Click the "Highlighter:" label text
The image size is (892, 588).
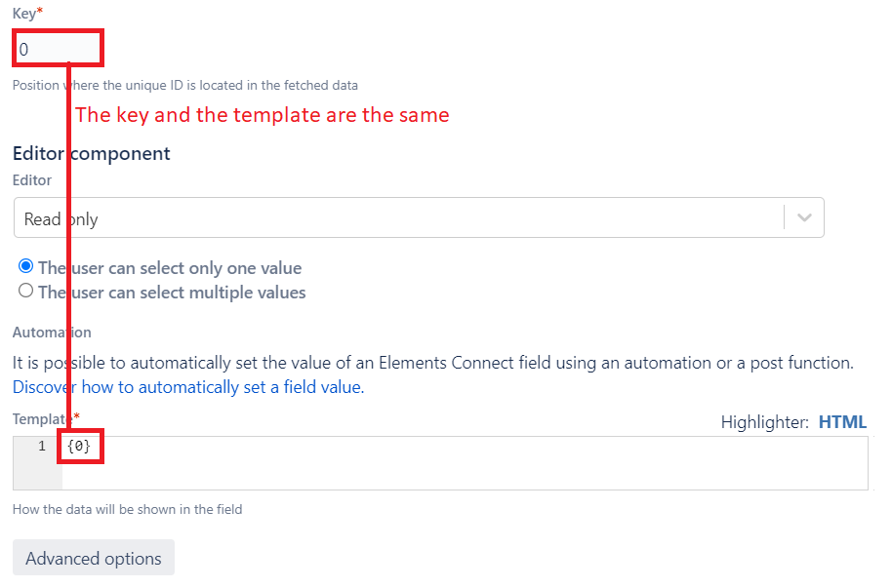coord(764,422)
